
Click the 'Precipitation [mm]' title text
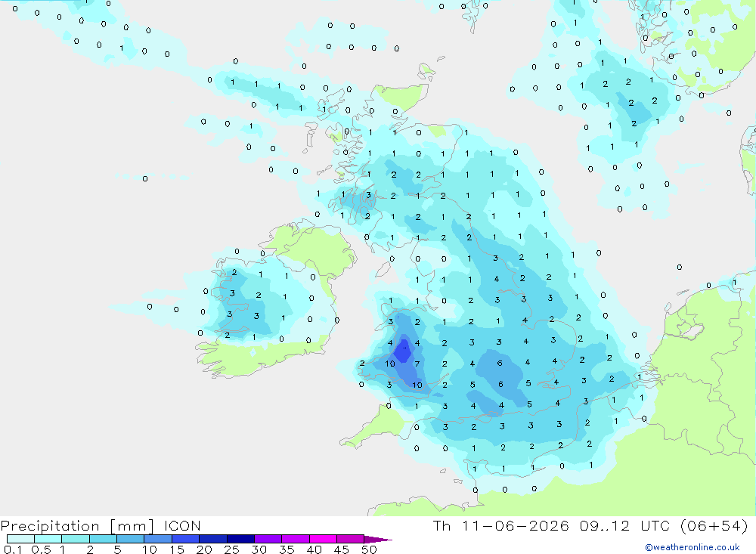point(77,526)
